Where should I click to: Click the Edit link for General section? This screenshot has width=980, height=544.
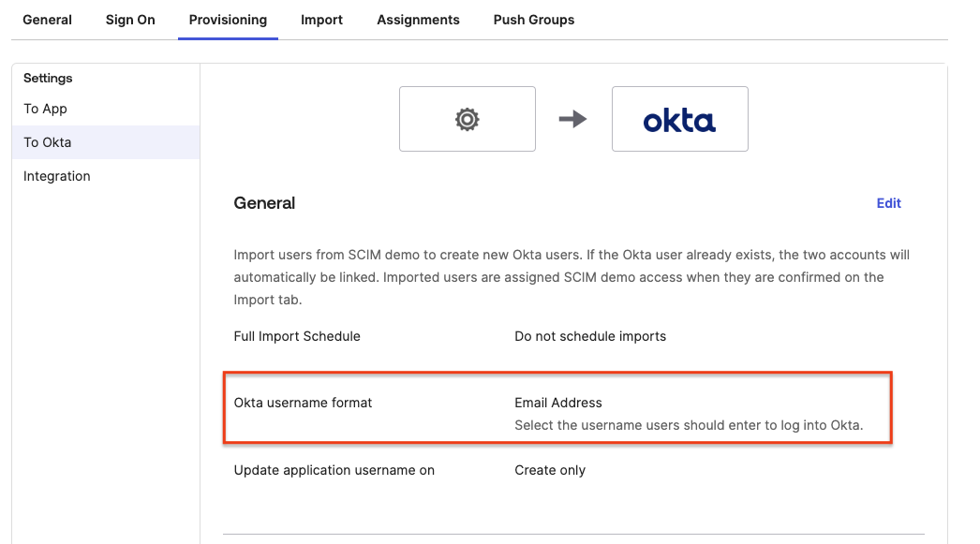point(888,203)
